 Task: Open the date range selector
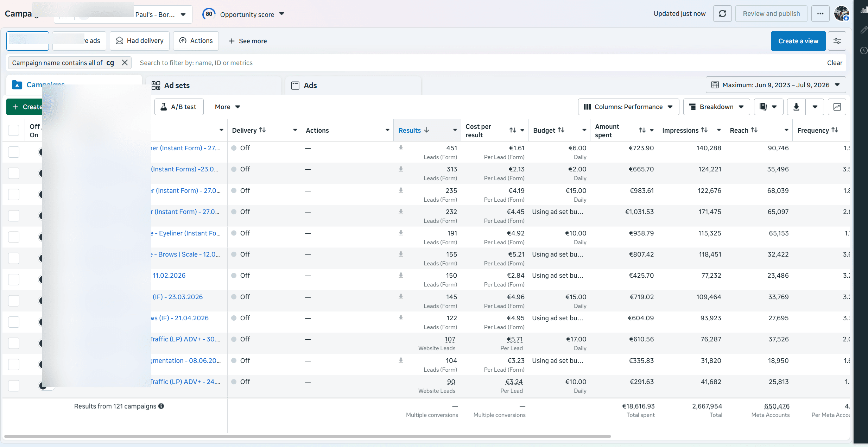[x=776, y=85]
